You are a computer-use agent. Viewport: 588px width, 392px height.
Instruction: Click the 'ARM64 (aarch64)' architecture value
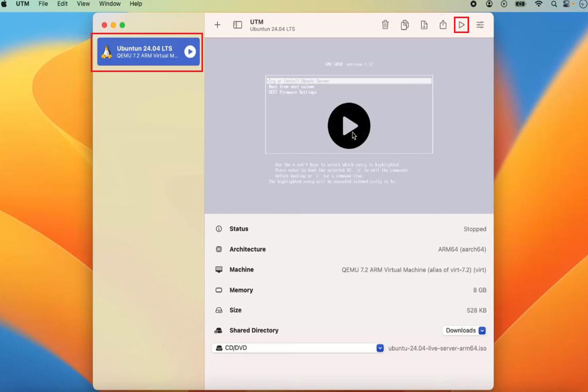[462, 249]
